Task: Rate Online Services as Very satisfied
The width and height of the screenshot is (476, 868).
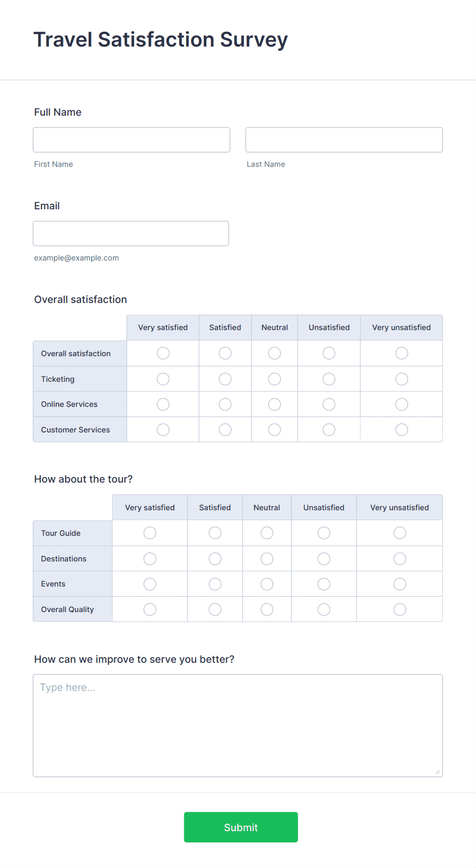Action: click(162, 404)
